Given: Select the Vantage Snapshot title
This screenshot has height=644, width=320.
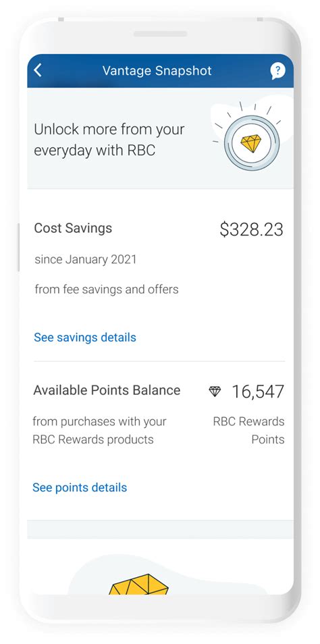Looking at the screenshot, I should (157, 71).
